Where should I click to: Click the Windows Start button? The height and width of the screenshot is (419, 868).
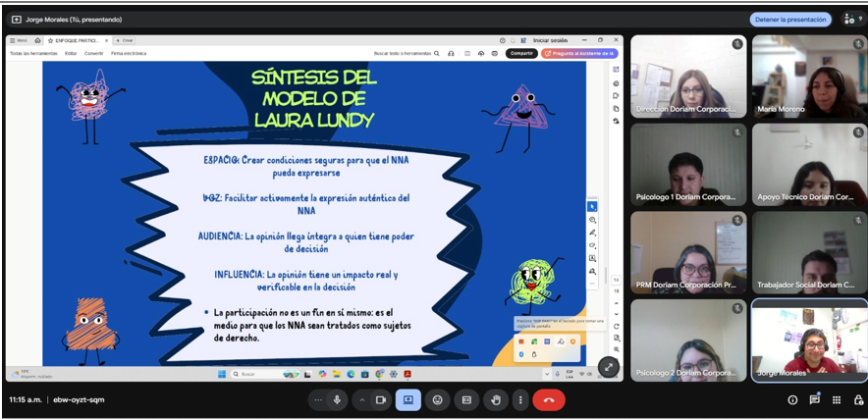[x=222, y=374]
